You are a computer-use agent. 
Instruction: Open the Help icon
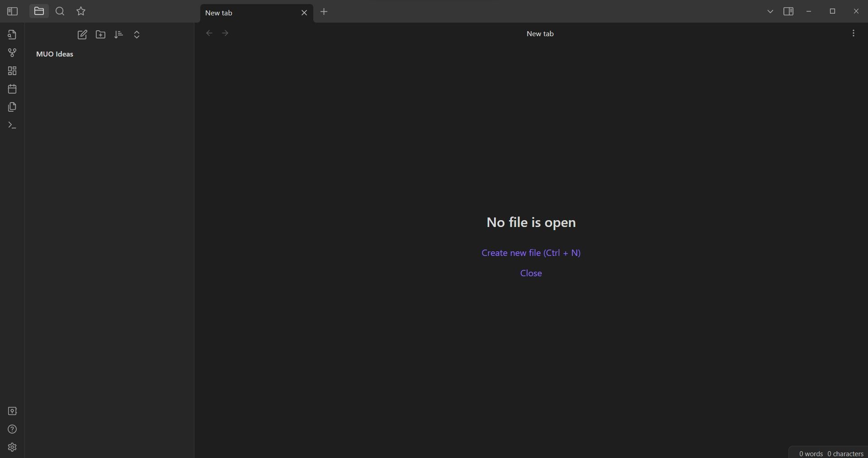click(12, 429)
